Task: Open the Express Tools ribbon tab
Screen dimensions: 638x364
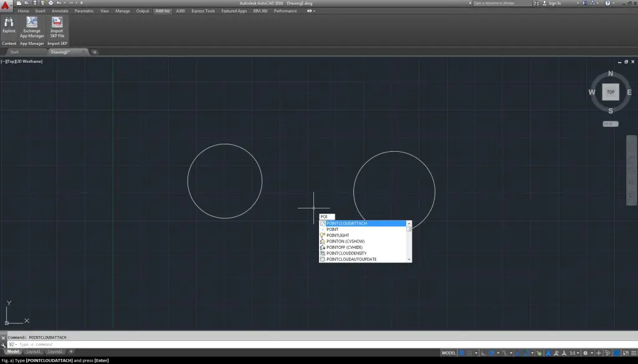Action: point(202,11)
